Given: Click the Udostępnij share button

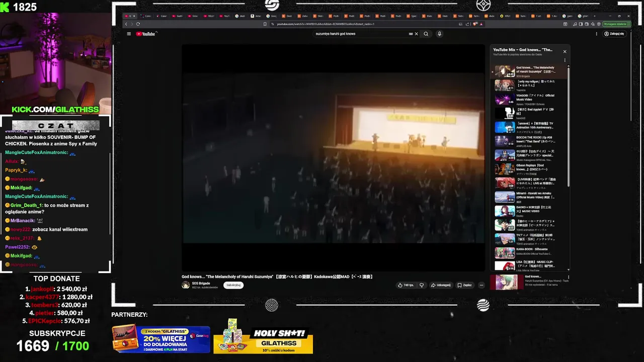Looking at the screenshot, I should pyautogui.click(x=441, y=285).
